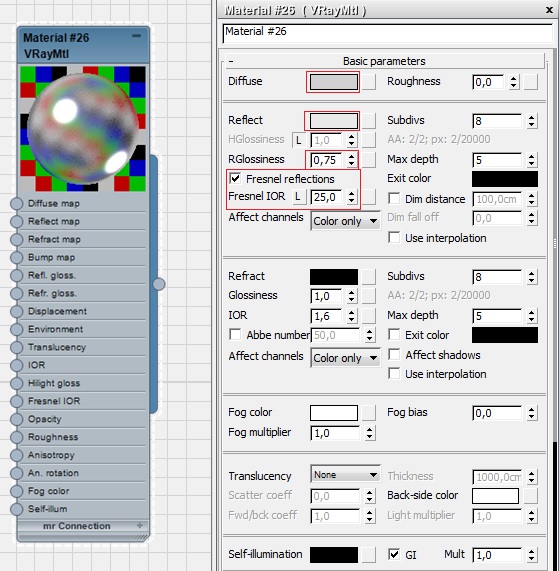
Task: Click the Reflect map slot button
Action: coord(369,121)
